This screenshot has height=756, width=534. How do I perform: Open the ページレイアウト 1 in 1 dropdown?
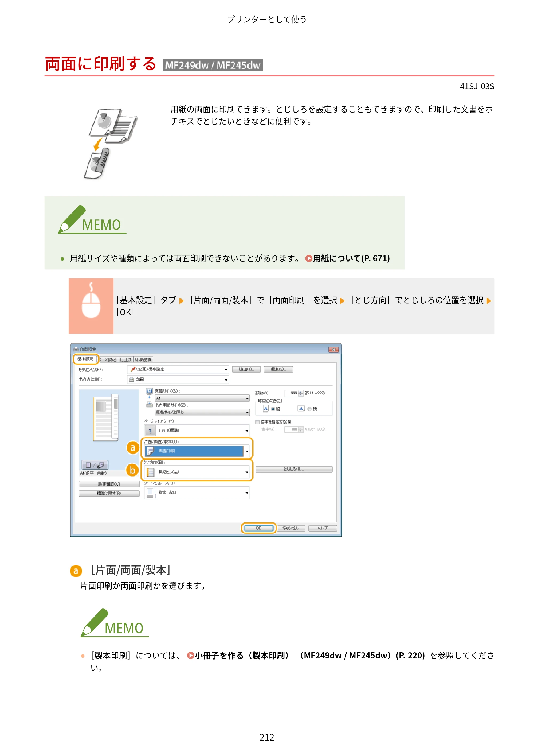point(197,430)
